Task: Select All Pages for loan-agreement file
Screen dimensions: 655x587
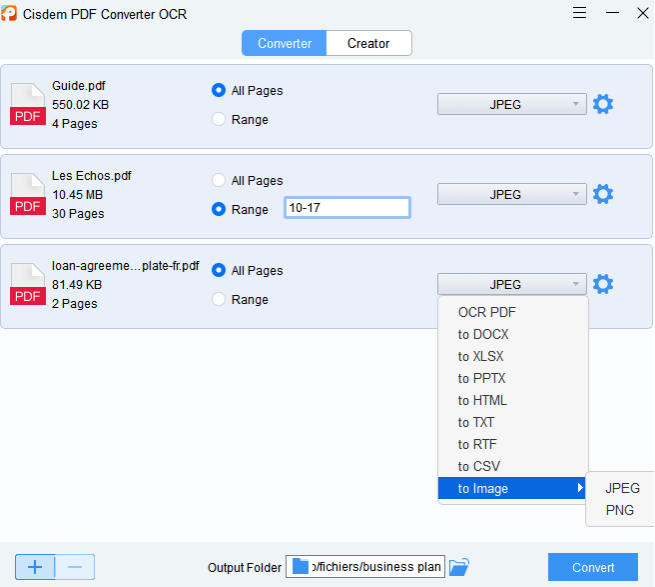Action: pyautogui.click(x=218, y=270)
